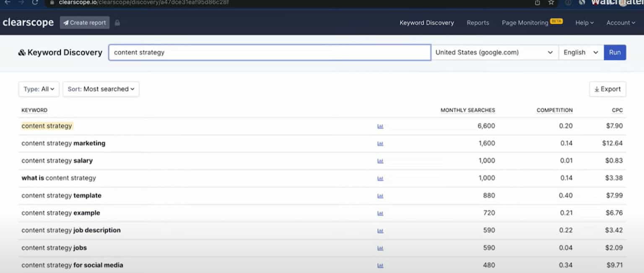Open the Reports menu item
Viewport: 644px width, 273px height.
tap(478, 23)
